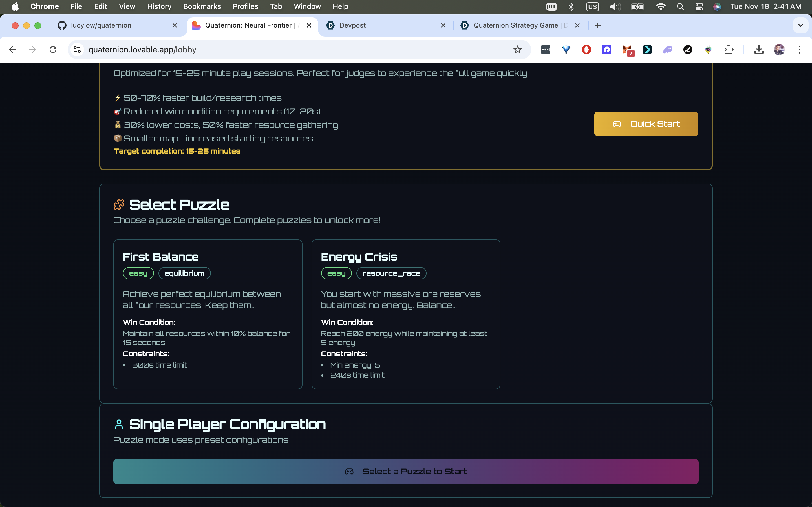This screenshot has width=812, height=507.
Task: Open a new tab with plus button
Action: coord(598,25)
